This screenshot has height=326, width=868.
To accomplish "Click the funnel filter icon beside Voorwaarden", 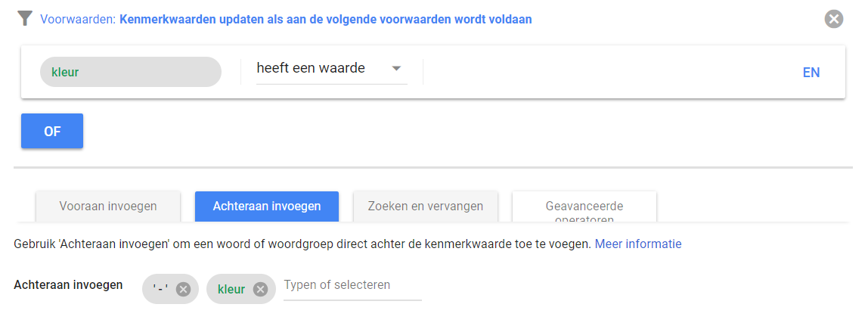I will (x=26, y=19).
